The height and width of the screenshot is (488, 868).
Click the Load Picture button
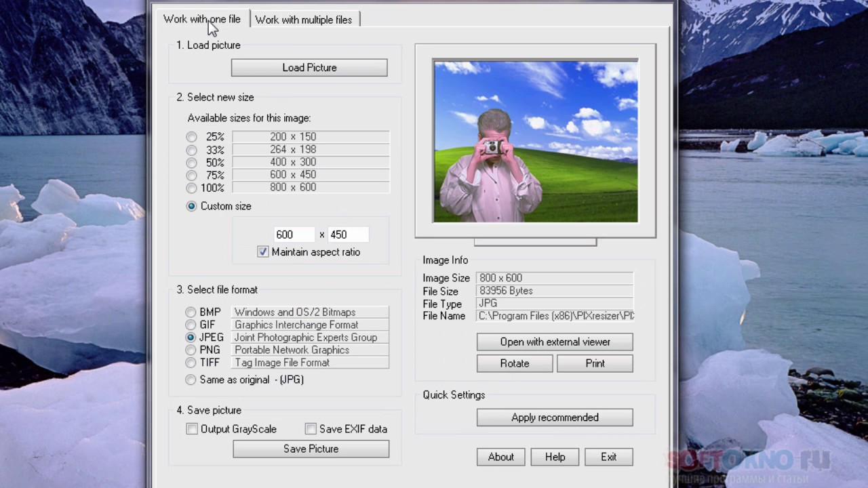coord(309,68)
